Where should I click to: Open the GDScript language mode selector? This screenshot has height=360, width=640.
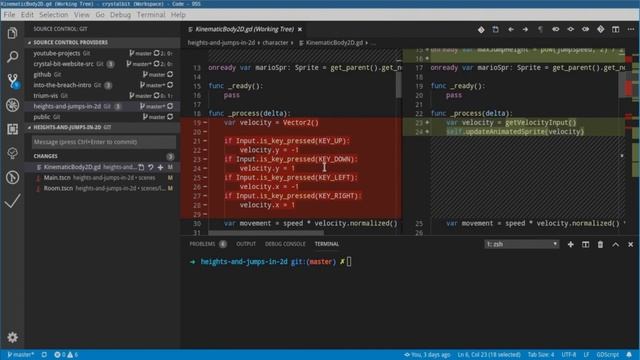click(608, 355)
